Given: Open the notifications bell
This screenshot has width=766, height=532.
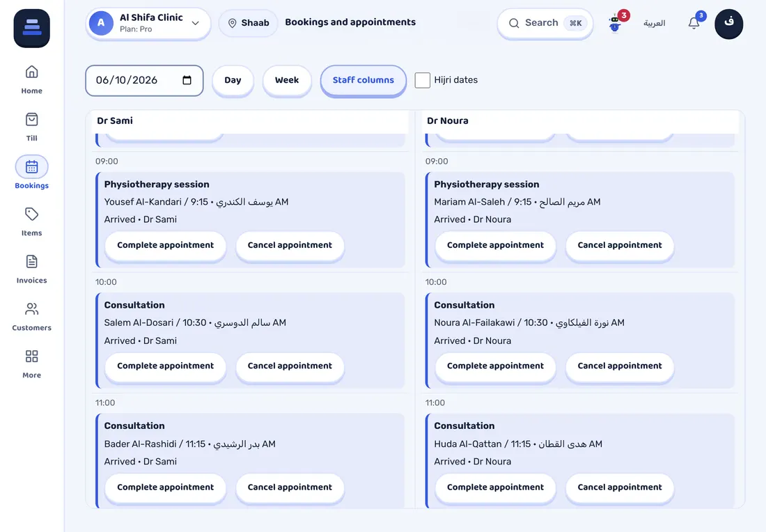Looking at the screenshot, I should coord(694,23).
